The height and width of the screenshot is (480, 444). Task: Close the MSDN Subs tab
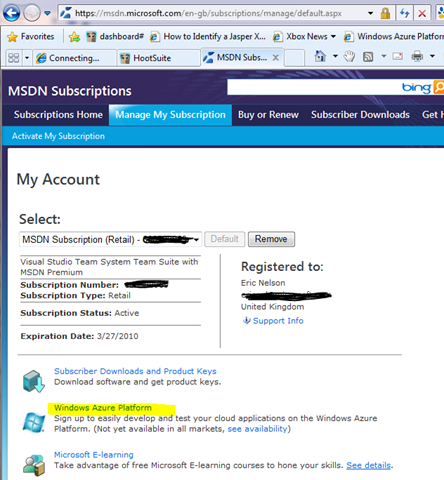click(x=276, y=58)
